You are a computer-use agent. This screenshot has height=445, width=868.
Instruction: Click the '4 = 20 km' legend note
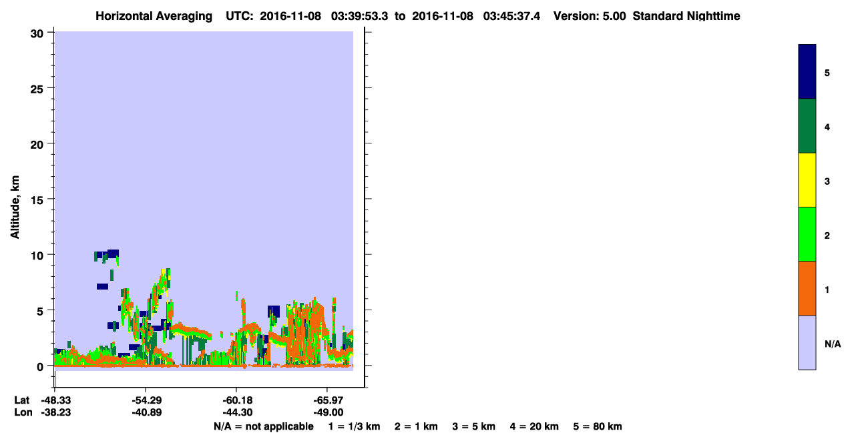(535, 426)
